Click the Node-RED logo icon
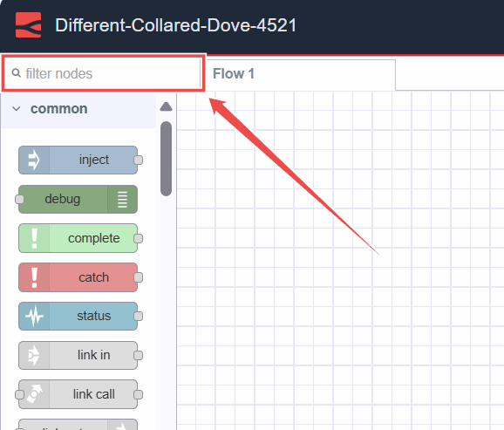 click(x=28, y=25)
